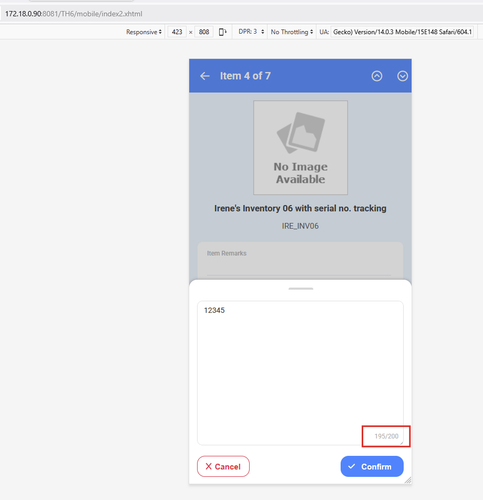Click the 195/200 character counter
Screen dimensions: 483x500
386,436
